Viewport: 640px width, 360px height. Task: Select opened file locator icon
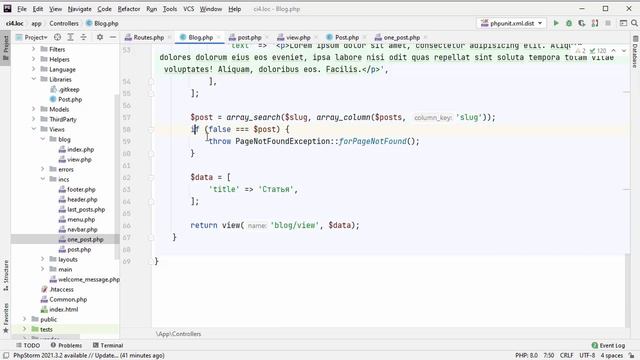coord(58,37)
